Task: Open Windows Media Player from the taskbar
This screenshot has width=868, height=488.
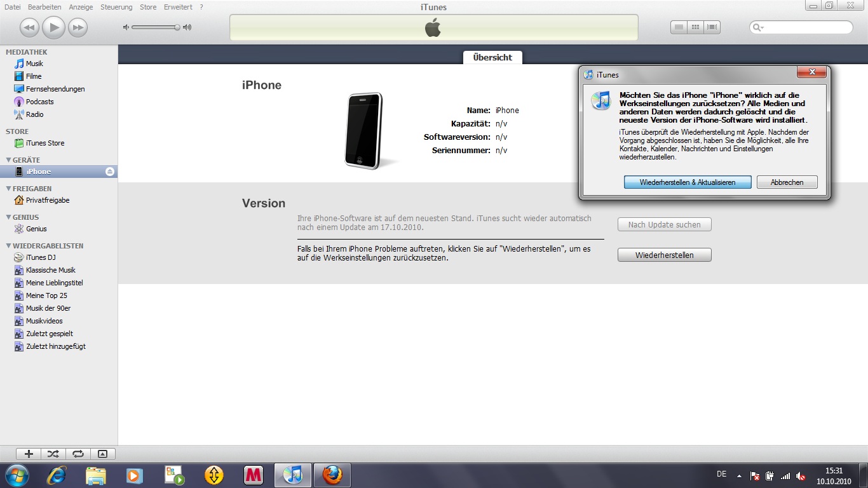Action: (135, 475)
